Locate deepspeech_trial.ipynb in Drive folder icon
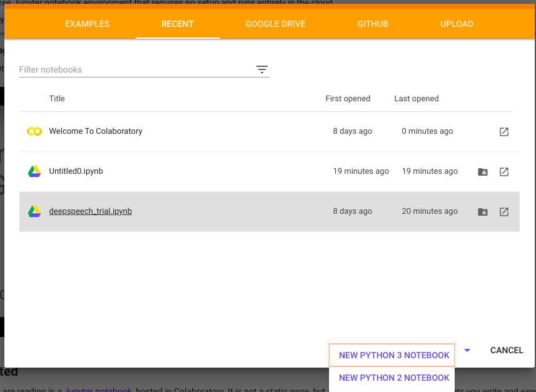This screenshot has width=536, height=392. (x=483, y=212)
